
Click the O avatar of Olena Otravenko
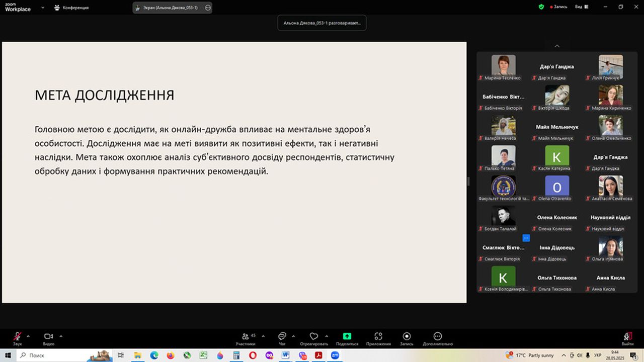coord(557,186)
